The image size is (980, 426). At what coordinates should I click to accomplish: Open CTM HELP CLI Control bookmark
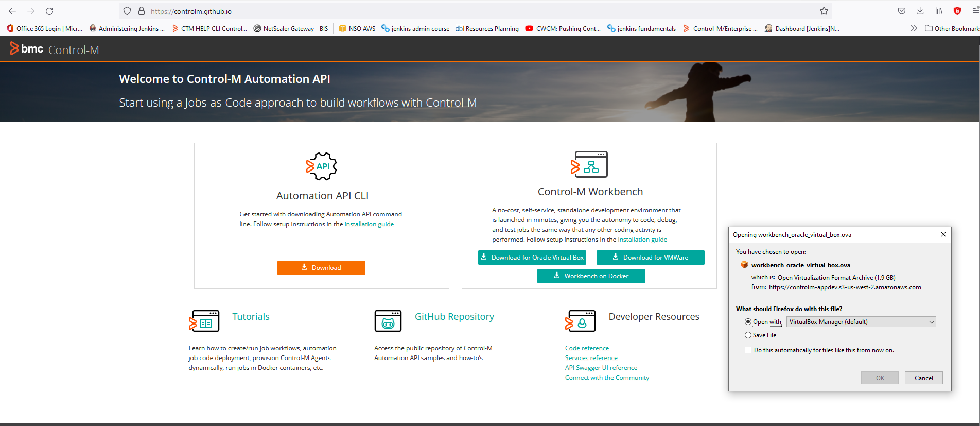(x=209, y=28)
